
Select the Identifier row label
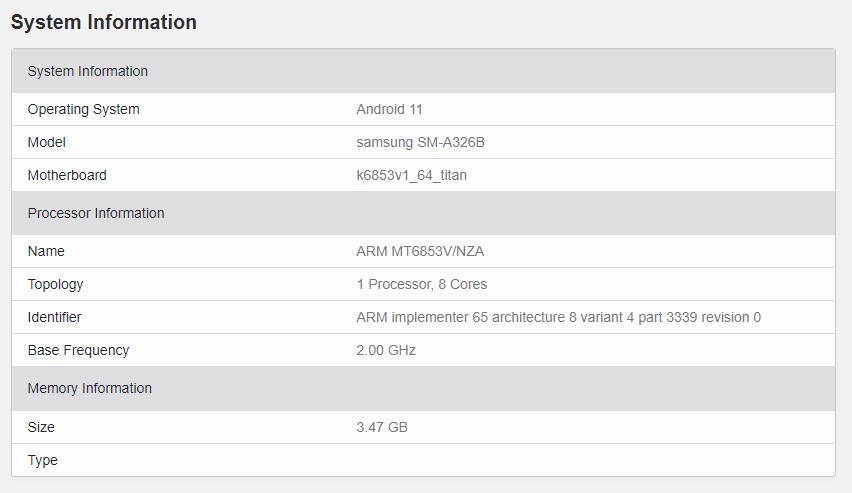coord(55,317)
